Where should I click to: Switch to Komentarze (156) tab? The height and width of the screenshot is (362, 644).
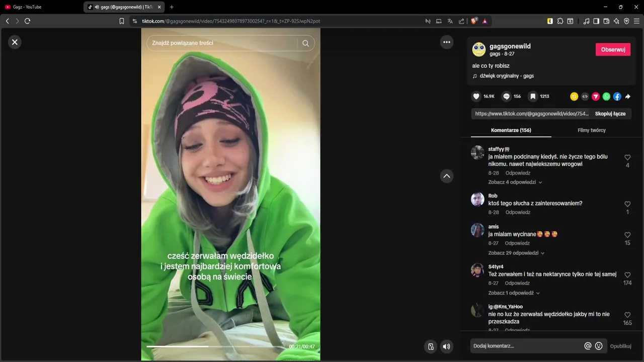tap(511, 130)
